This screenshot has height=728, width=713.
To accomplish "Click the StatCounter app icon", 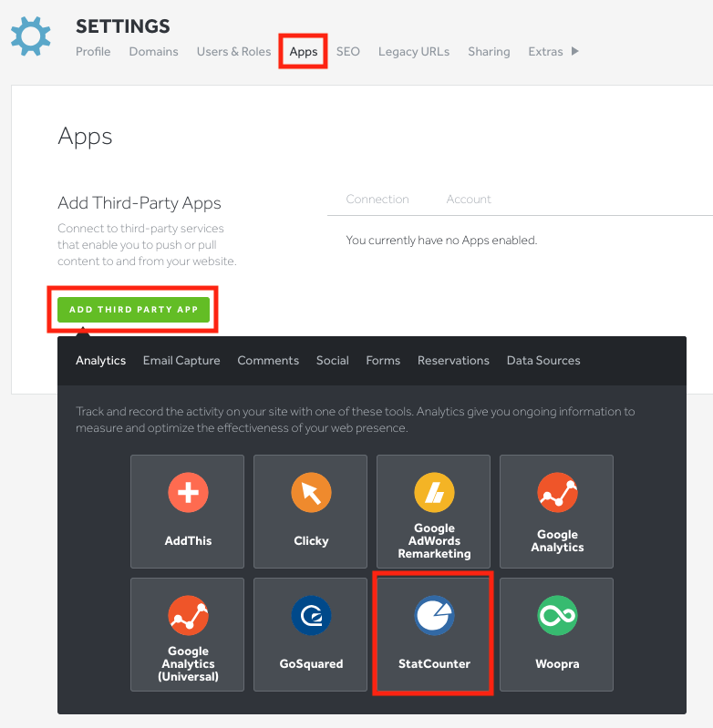I will [x=434, y=617].
